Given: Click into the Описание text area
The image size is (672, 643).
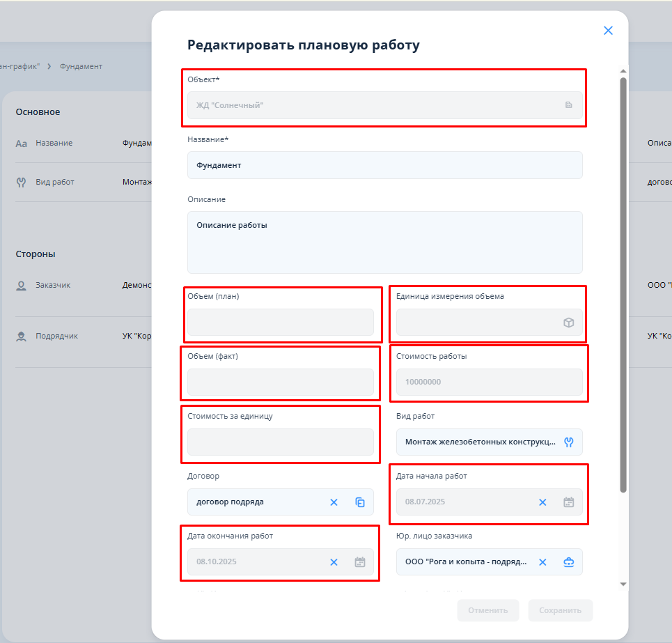Looking at the screenshot, I should (384, 242).
